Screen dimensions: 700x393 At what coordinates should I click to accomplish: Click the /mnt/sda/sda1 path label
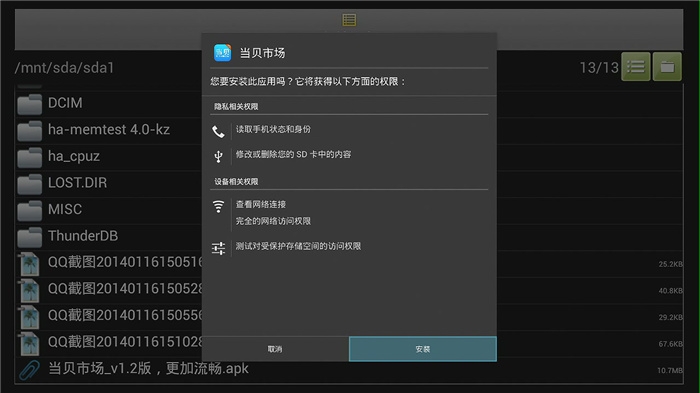(x=64, y=68)
